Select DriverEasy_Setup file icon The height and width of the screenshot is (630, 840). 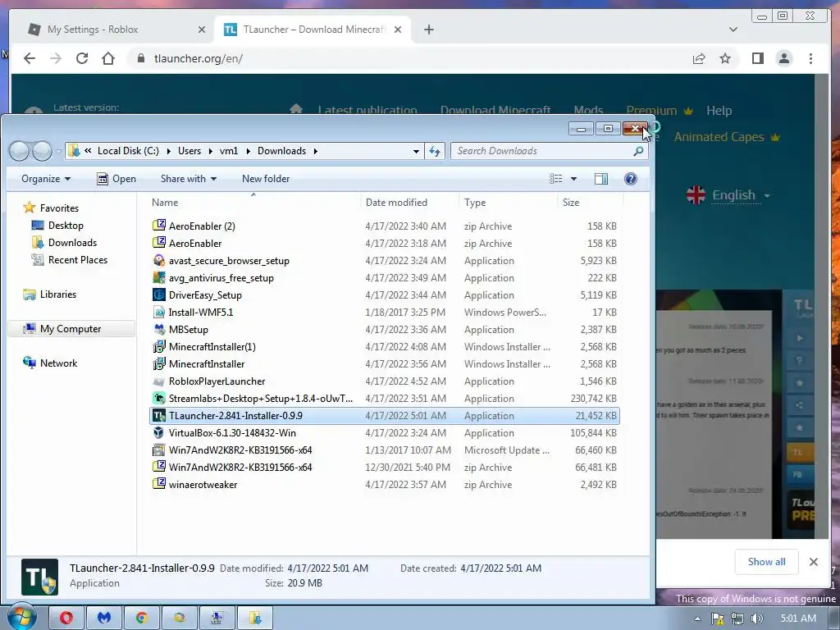click(159, 294)
